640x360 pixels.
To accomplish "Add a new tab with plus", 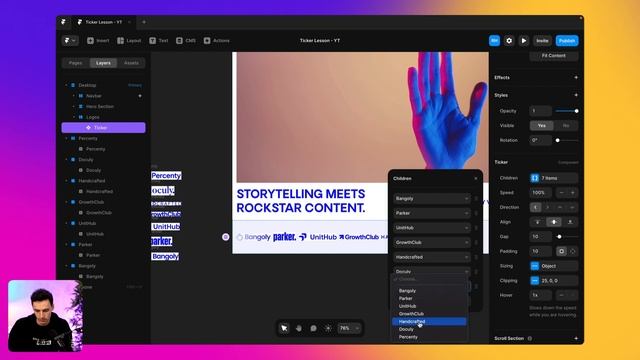I will 144,22.
